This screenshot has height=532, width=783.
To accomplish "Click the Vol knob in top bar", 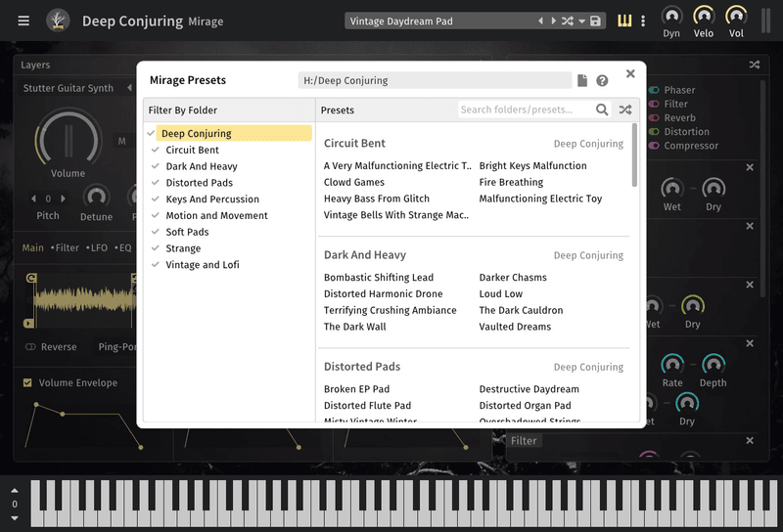I will [735, 16].
